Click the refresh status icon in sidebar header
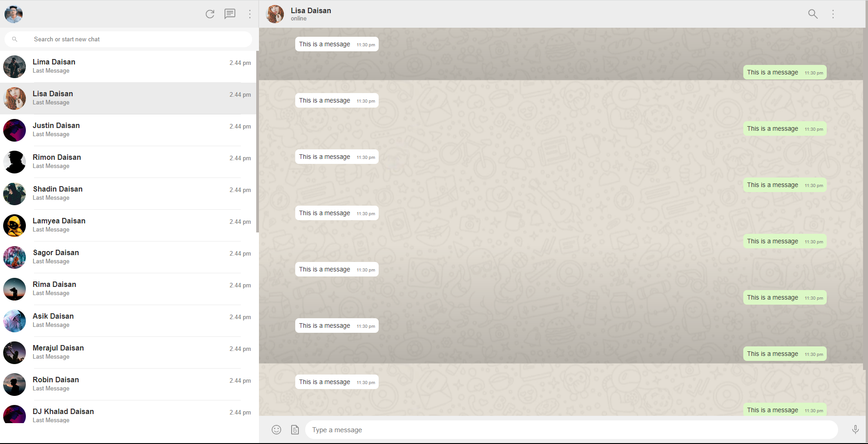The height and width of the screenshot is (444, 868). [x=210, y=14]
